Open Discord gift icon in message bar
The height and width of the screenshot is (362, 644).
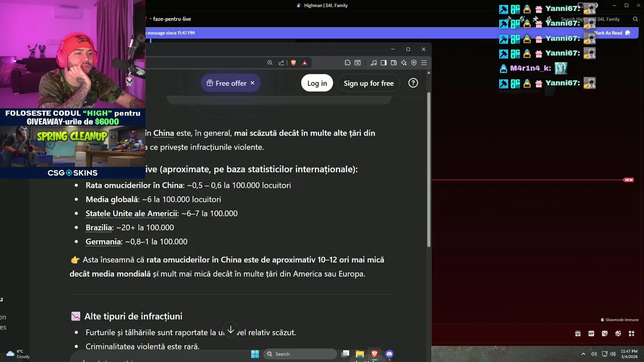point(578,333)
